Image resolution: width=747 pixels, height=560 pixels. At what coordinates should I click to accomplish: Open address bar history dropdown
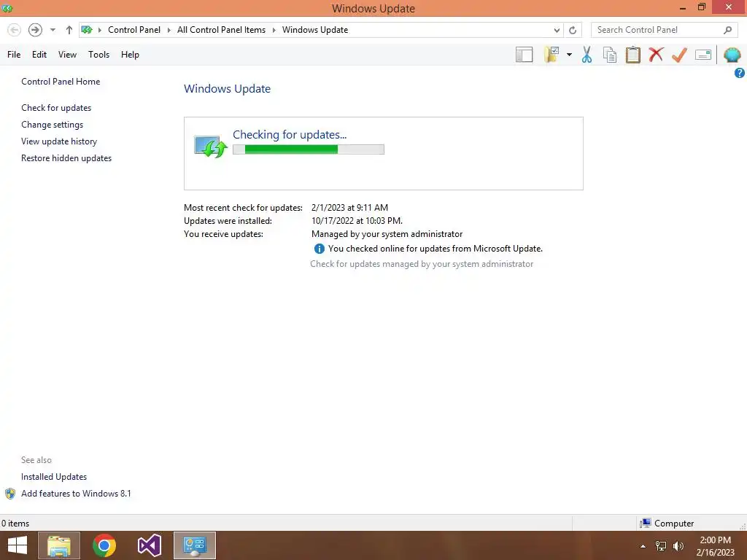point(557,30)
